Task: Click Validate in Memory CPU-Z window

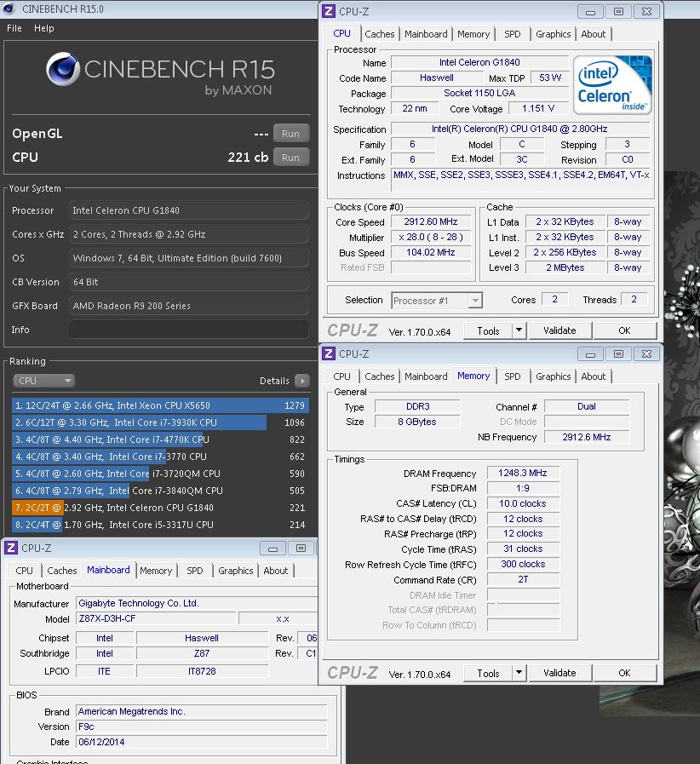Action: tap(559, 674)
